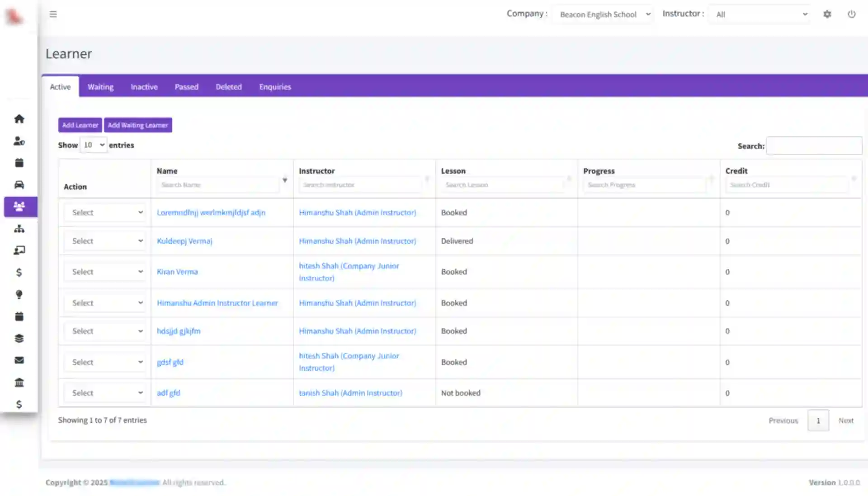Open settings gear icon in header

coord(827,14)
